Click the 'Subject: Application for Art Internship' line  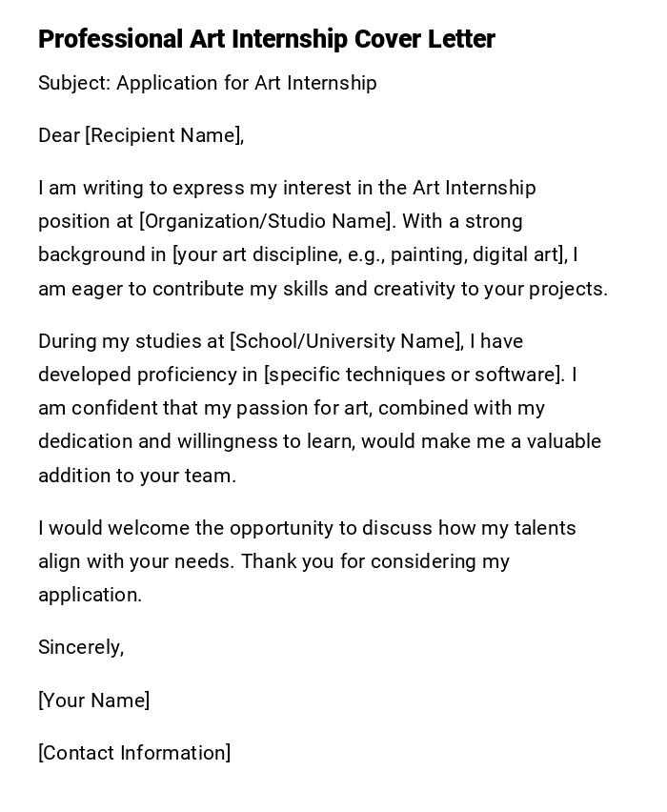(x=208, y=84)
